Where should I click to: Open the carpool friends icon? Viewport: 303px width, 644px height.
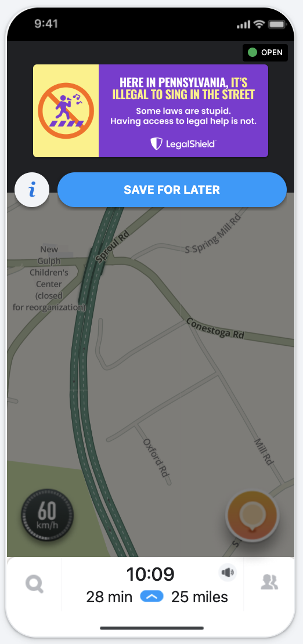click(269, 583)
